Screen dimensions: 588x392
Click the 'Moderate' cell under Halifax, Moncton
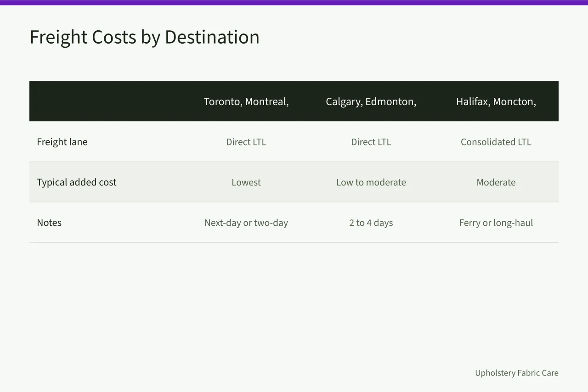(x=496, y=182)
